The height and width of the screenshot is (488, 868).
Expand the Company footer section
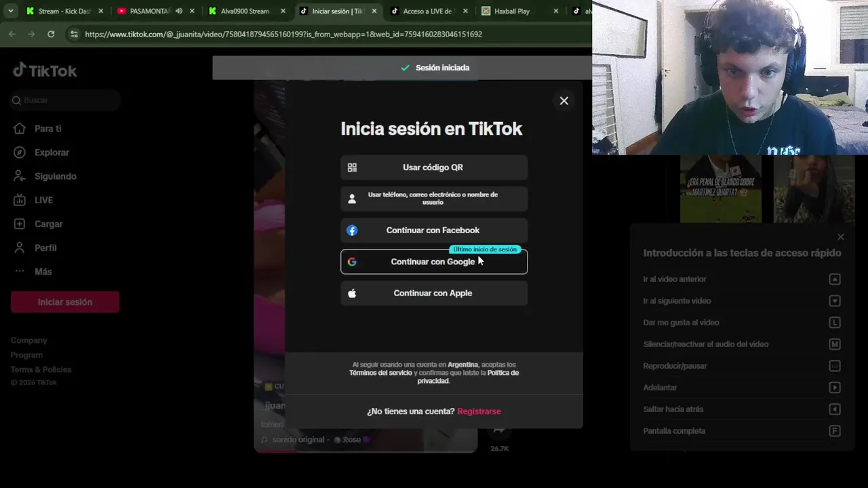28,340
